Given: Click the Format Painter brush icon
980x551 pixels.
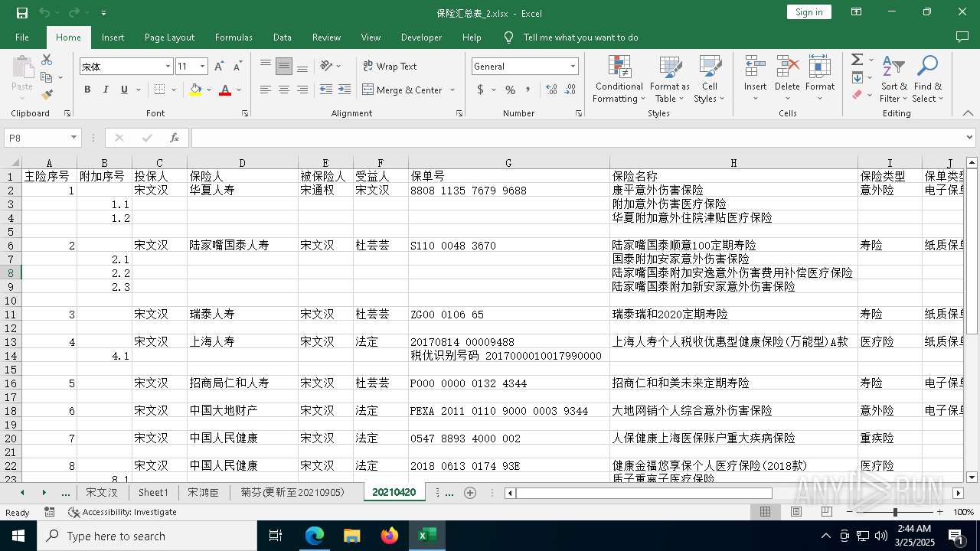Looking at the screenshot, I should tap(47, 95).
